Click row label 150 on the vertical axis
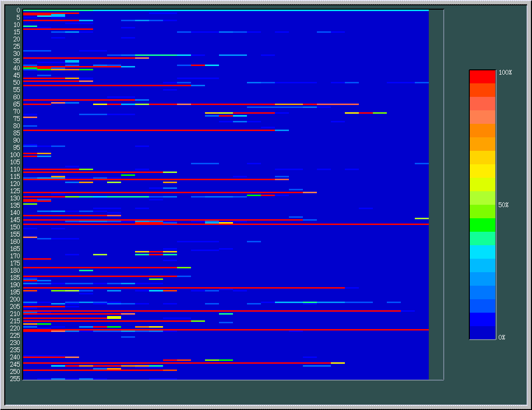Viewport: 532px width, 410px height. tap(15, 227)
